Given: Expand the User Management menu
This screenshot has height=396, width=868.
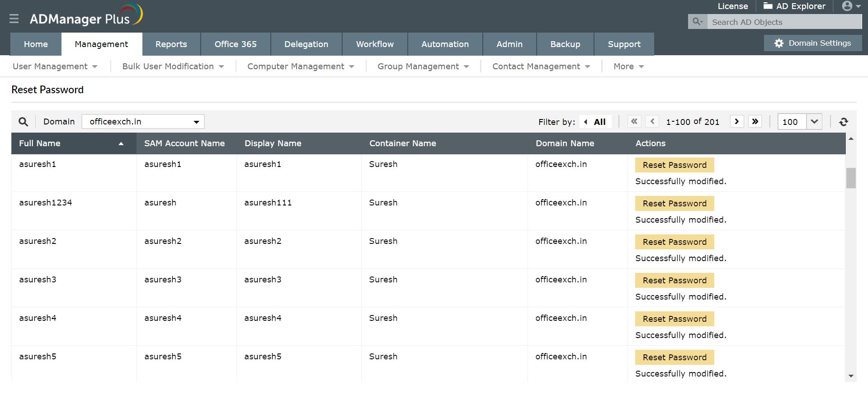Looking at the screenshot, I should pyautogui.click(x=55, y=67).
